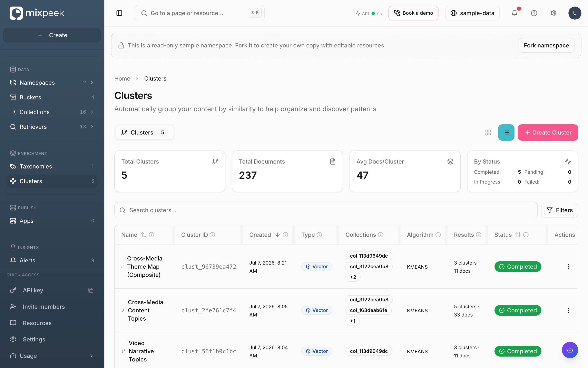Click Fork namespace button

[x=546, y=45]
